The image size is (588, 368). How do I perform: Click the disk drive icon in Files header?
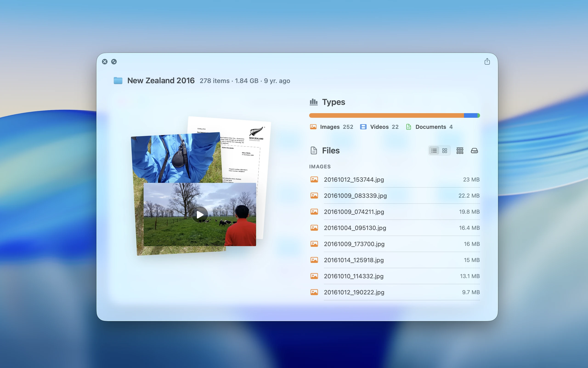click(x=474, y=151)
